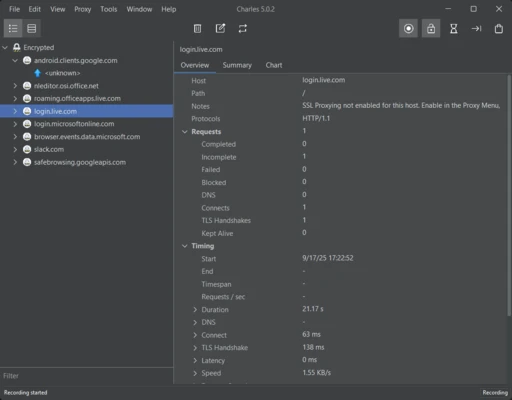512x400 pixels.
Task: Switch to the Summary tab
Action: (x=237, y=65)
